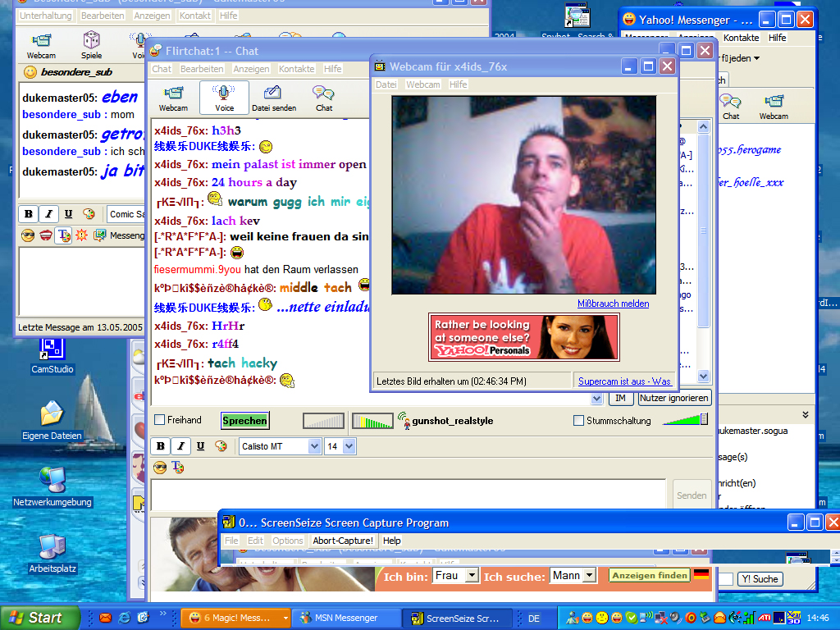This screenshot has width=840, height=630.
Task: Open the Ich suche Mann dropdown
Action: click(x=589, y=575)
